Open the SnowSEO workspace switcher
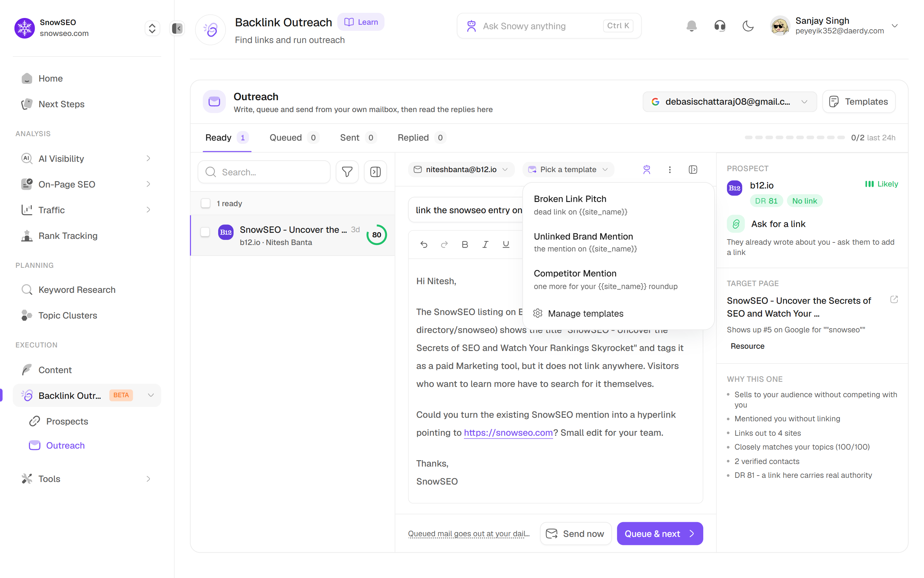The image size is (924, 578). pyautogui.click(x=152, y=28)
